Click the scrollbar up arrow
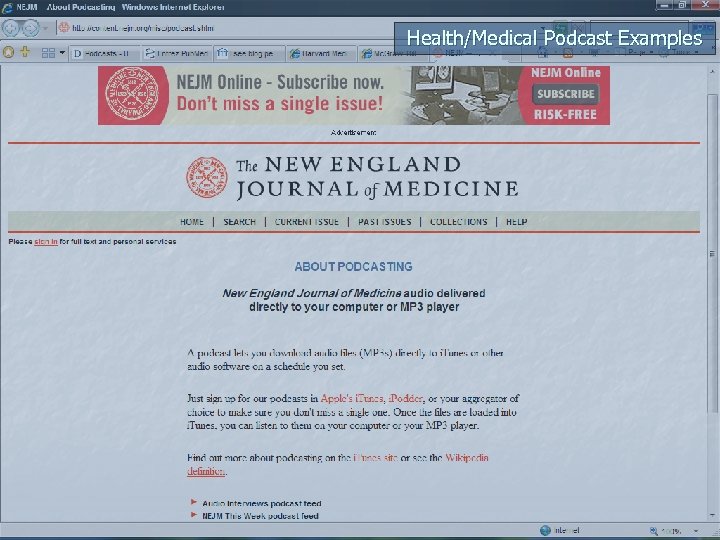Viewport: 720px width, 540px height. (x=712, y=72)
